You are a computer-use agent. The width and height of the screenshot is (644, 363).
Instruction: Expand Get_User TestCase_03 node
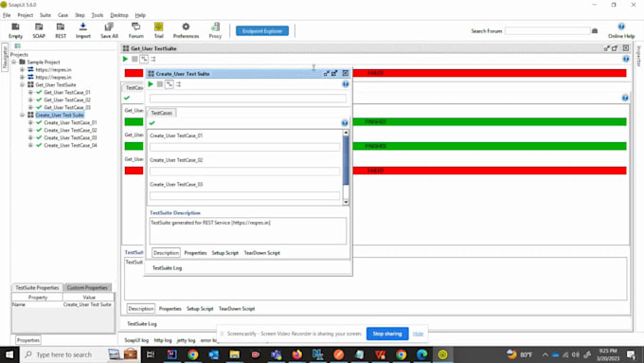pos(30,107)
